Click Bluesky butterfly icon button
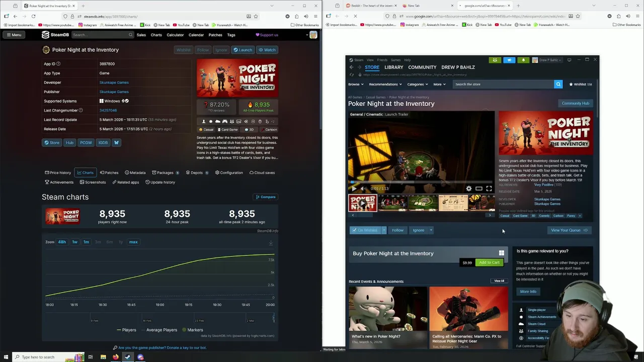The image size is (644, 362). (x=116, y=142)
